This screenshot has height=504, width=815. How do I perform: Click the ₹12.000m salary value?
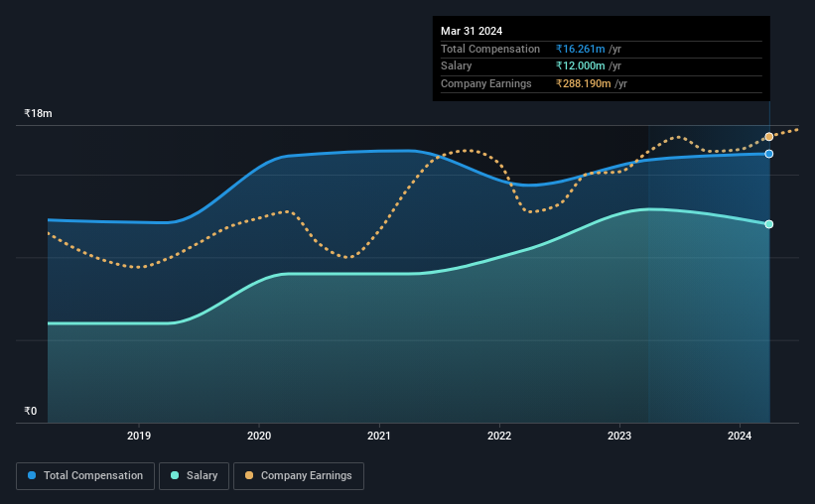[580, 66]
